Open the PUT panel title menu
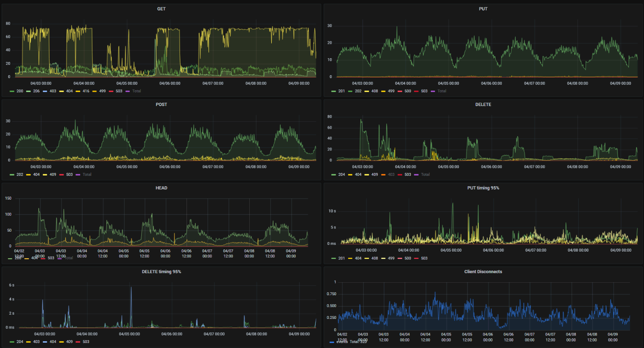 (483, 9)
